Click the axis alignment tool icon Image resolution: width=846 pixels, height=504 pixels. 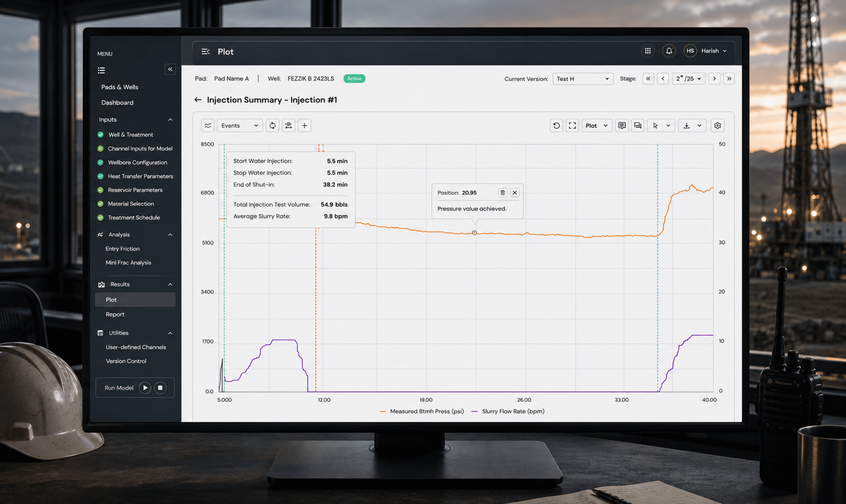[x=288, y=126]
